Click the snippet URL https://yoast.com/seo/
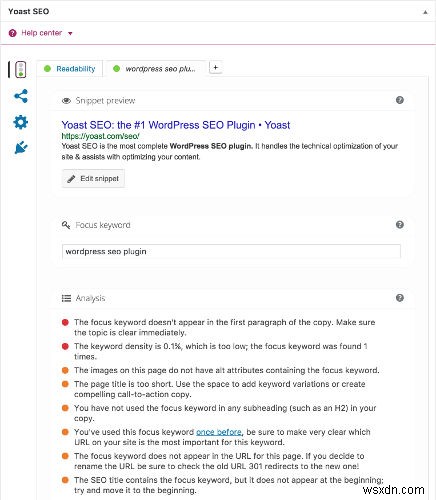Image resolution: width=436 pixels, height=500 pixels. (100, 136)
